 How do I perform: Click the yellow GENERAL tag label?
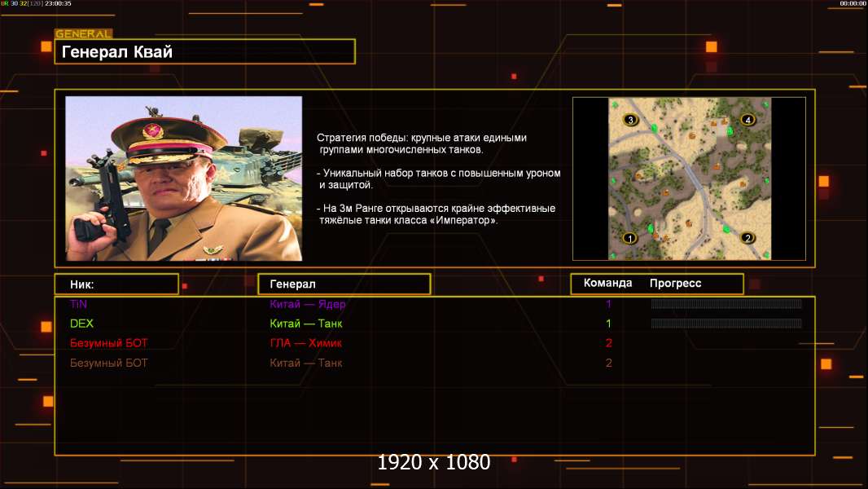83,34
